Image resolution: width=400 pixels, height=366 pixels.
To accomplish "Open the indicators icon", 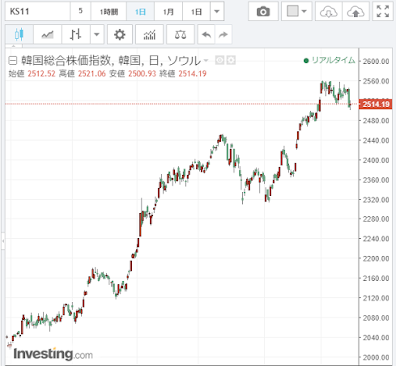I will tap(149, 34).
